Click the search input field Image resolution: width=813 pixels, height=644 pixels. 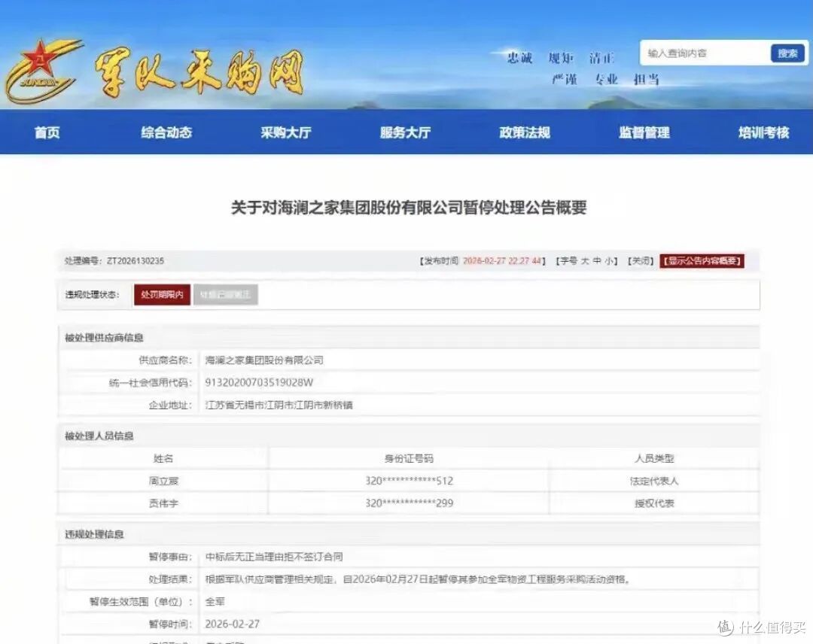tap(705, 53)
